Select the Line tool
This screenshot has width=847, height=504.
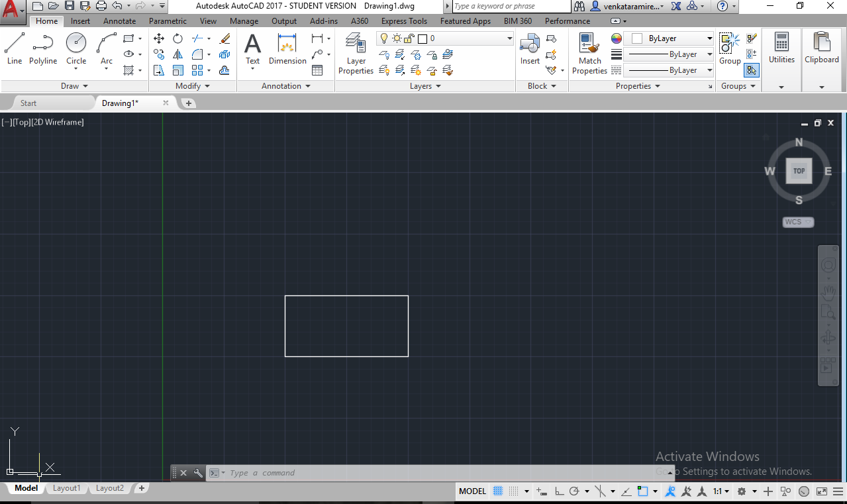[x=14, y=46]
